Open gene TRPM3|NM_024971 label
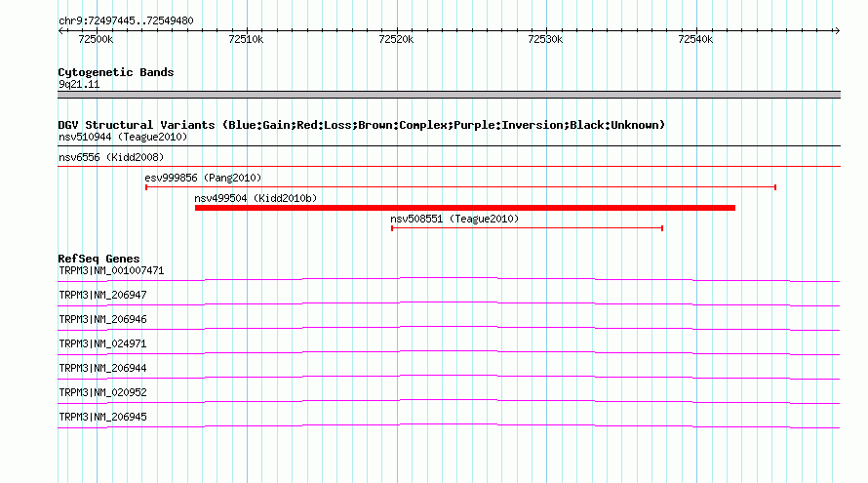This screenshot has width=868, height=483. tap(103, 343)
